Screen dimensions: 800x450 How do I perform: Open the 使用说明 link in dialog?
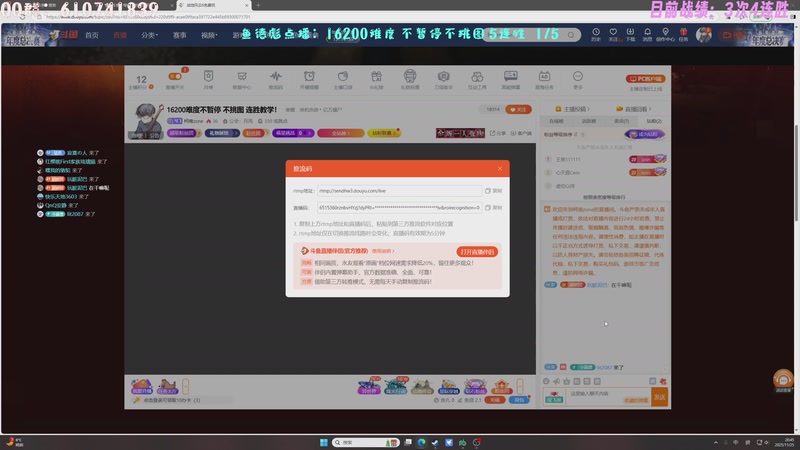(383, 251)
